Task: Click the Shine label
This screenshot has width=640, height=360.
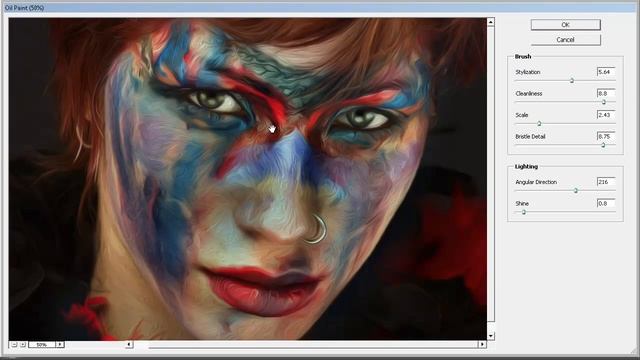Action: tap(522, 203)
